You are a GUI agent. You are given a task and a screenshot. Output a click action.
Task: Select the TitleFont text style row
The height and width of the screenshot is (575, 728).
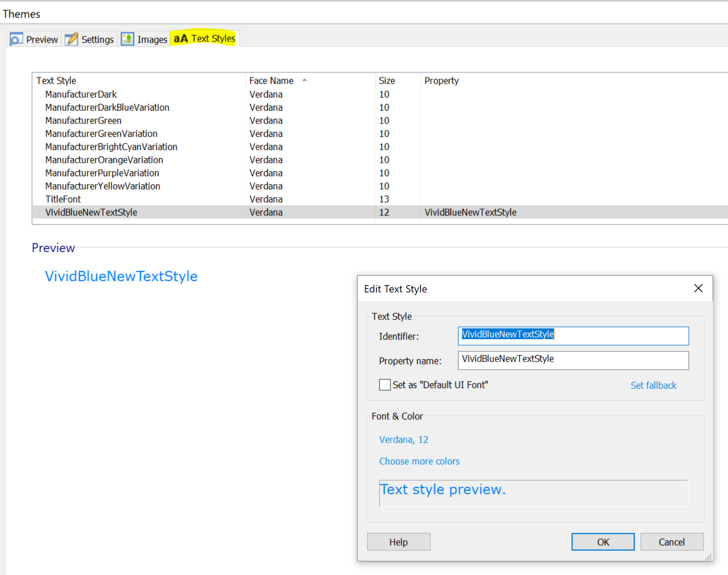pos(63,199)
